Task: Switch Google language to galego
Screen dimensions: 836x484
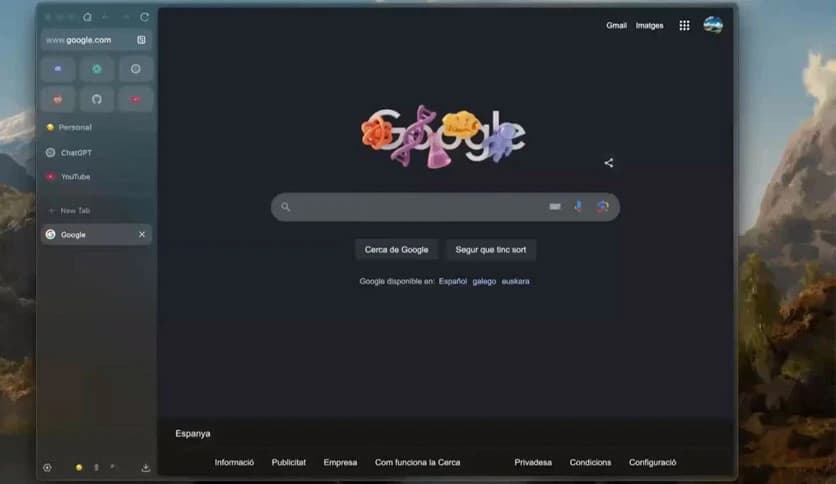Action: click(484, 281)
